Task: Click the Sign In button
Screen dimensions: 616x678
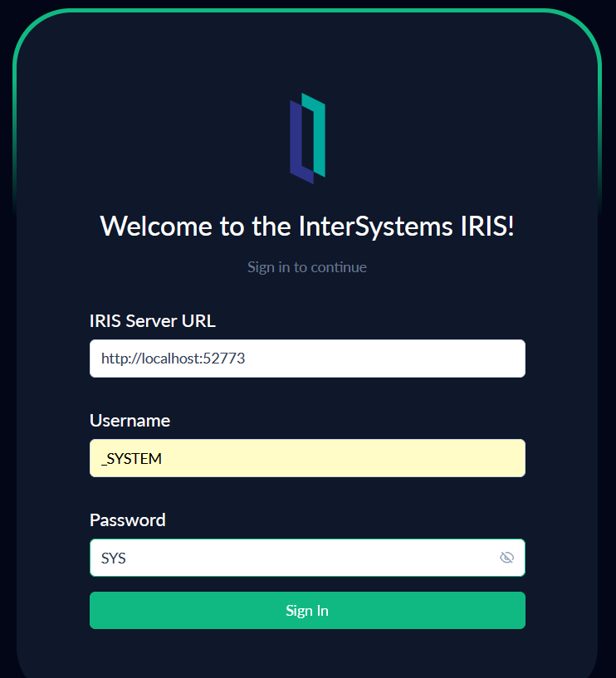Action: [x=307, y=611]
